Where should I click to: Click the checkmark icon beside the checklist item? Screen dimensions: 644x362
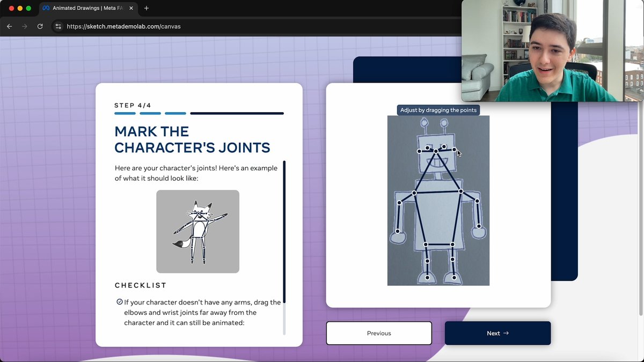click(x=119, y=302)
